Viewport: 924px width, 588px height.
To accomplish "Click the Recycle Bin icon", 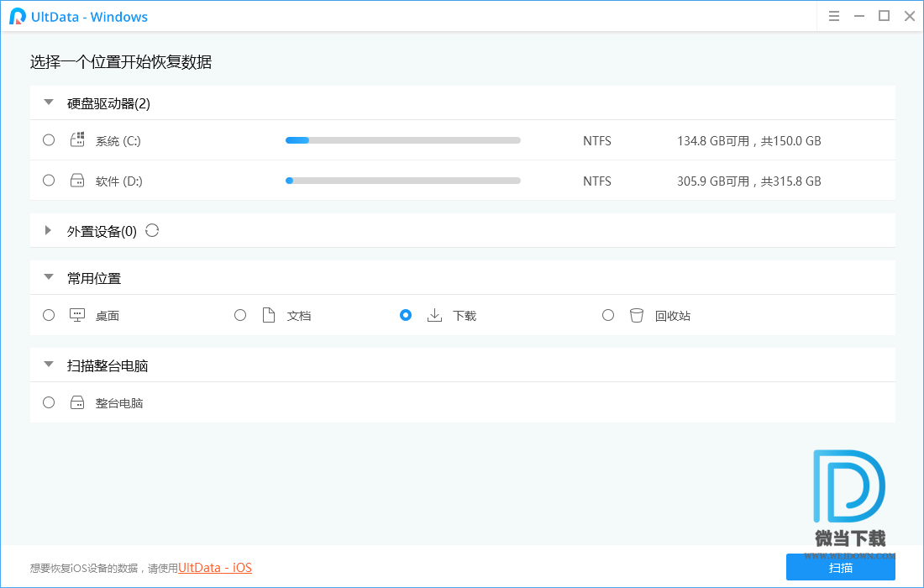I will (637, 315).
